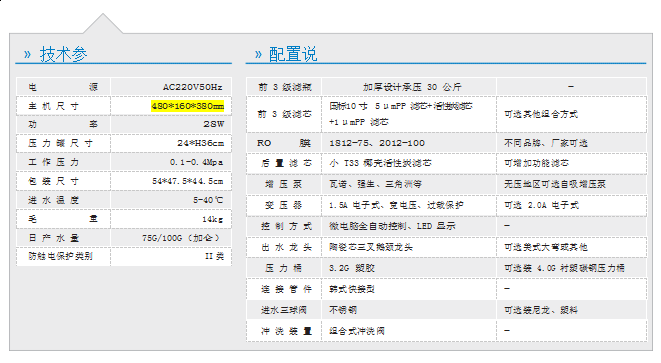
Task: Click the '可选装 4.0G 衬塑碳钢压力桶' cell
Action: (564, 268)
